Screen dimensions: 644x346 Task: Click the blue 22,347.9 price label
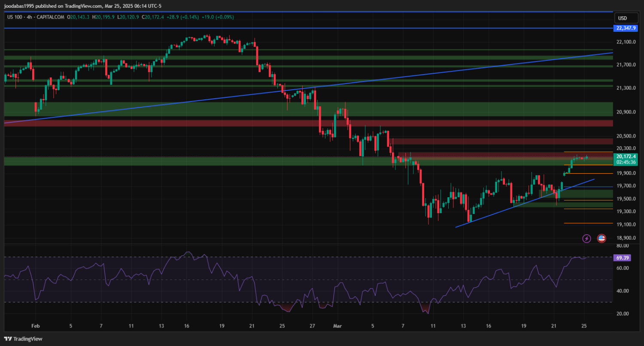[x=626, y=28]
